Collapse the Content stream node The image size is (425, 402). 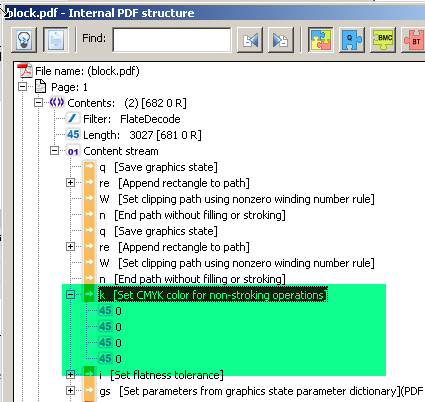(55, 151)
